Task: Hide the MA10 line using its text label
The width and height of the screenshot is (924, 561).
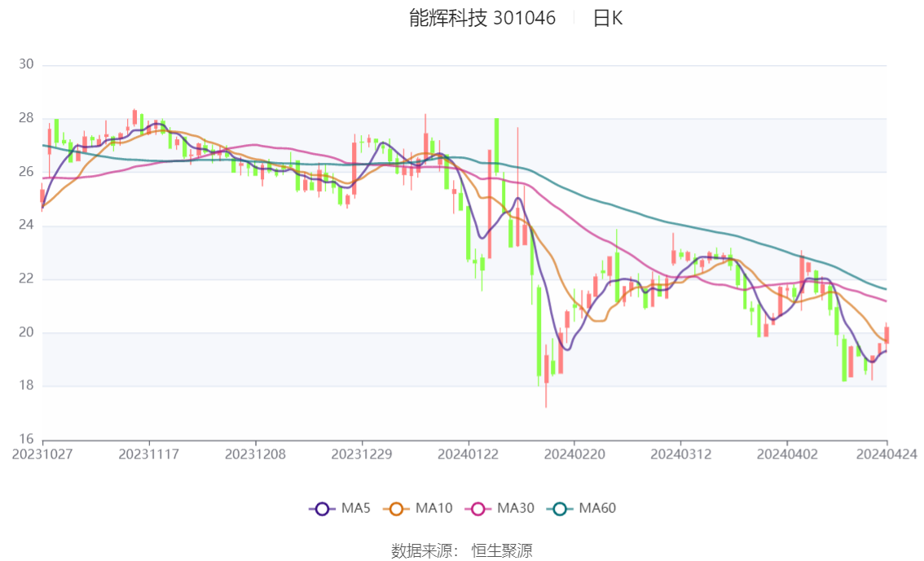Action: [433, 509]
